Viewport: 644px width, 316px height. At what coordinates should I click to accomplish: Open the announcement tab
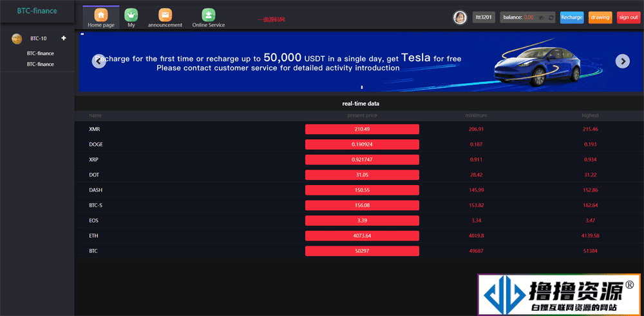[x=165, y=17]
